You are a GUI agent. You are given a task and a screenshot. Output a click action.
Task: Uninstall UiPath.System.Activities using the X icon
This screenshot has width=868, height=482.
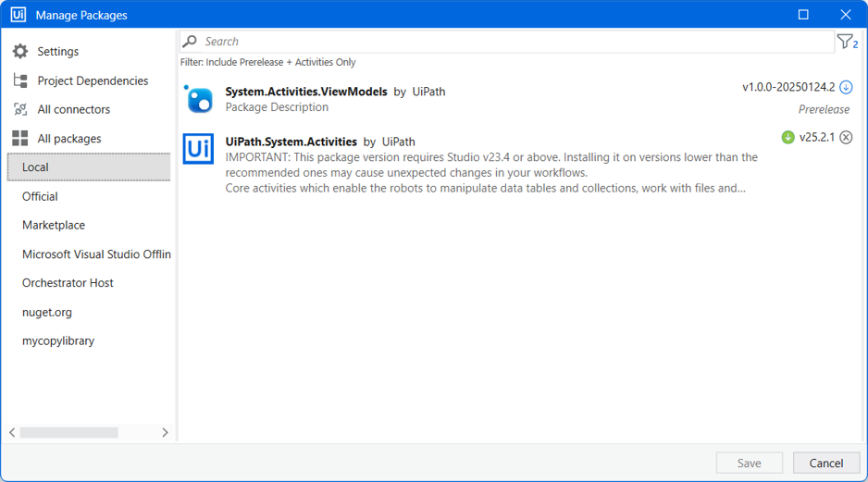pos(846,137)
